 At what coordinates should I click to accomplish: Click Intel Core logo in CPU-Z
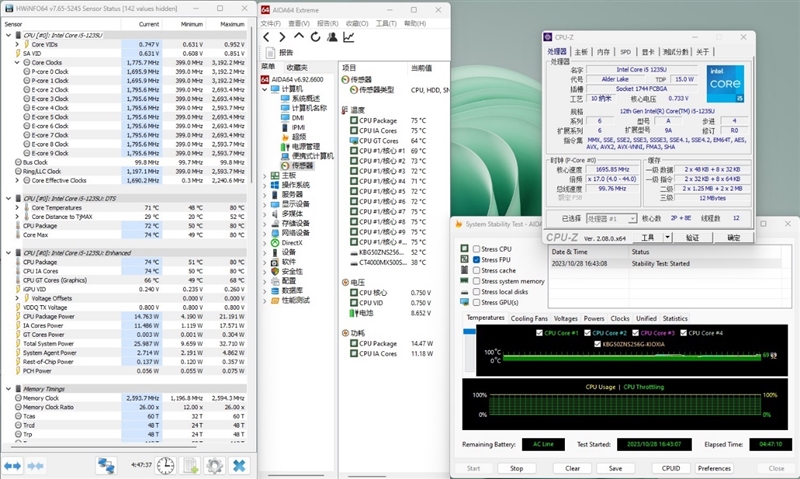point(725,83)
